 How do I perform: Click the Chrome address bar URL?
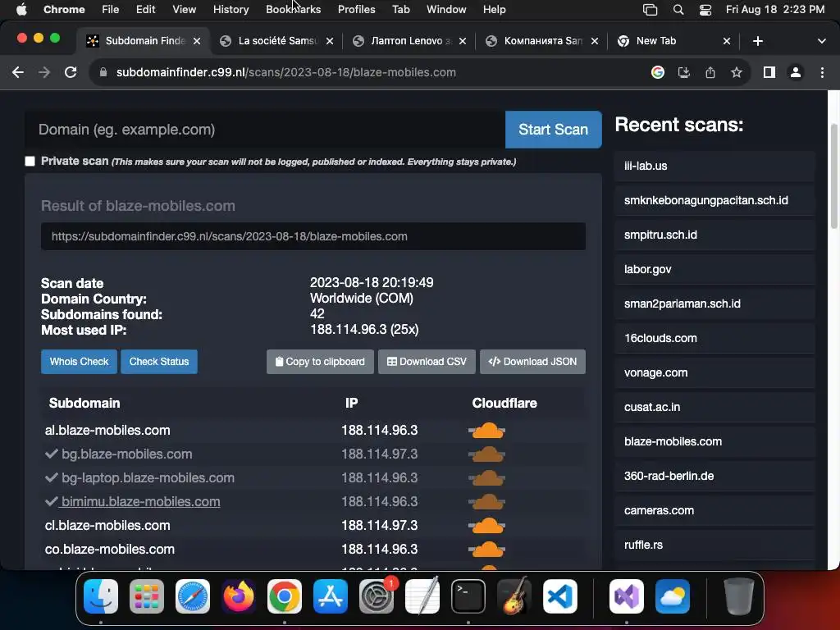[286, 72]
